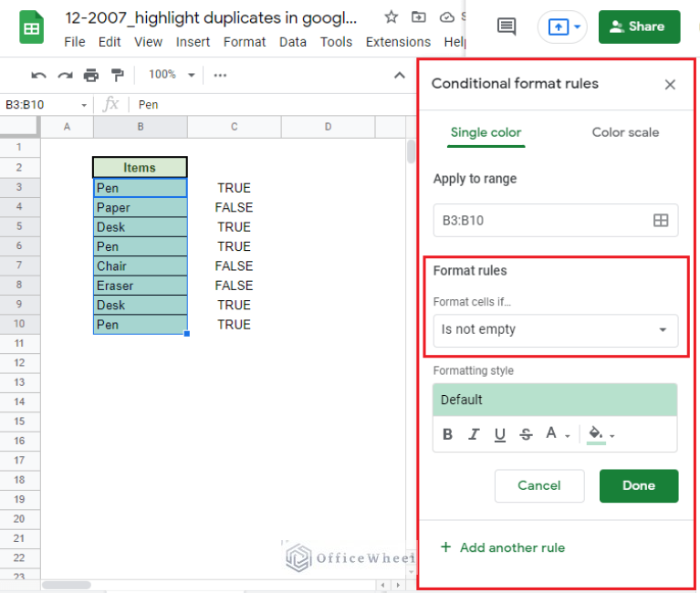Open the View menu
Viewport: 700px width, 593px height.
pyautogui.click(x=148, y=42)
